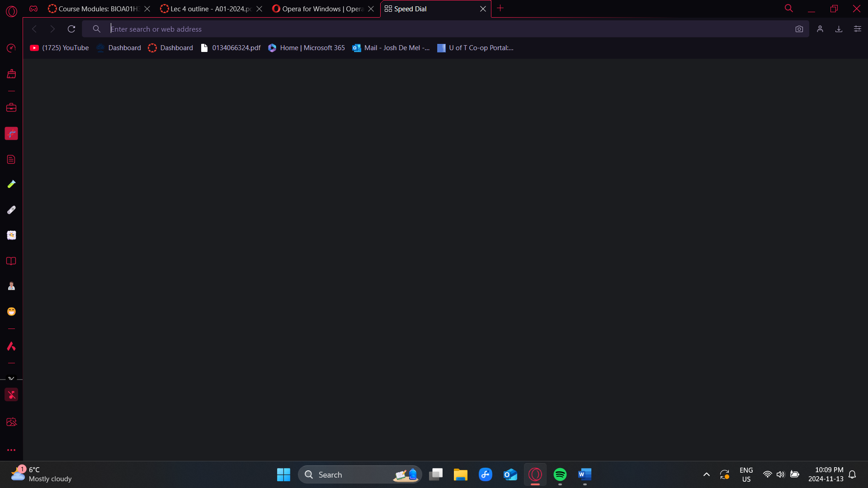Open the YouTube bookmark
This screenshot has width=868, height=488.
[59, 48]
